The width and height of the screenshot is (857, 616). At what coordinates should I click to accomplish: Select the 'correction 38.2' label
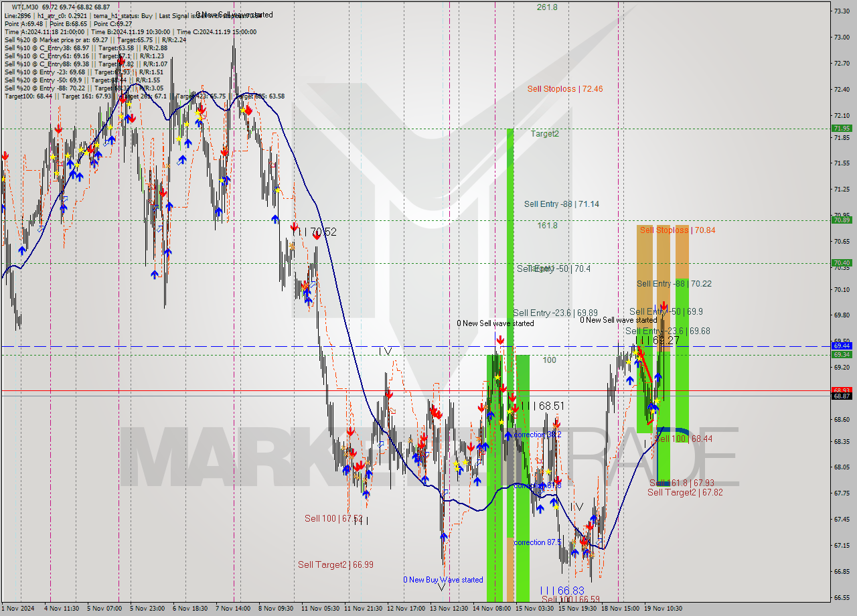pos(538,435)
